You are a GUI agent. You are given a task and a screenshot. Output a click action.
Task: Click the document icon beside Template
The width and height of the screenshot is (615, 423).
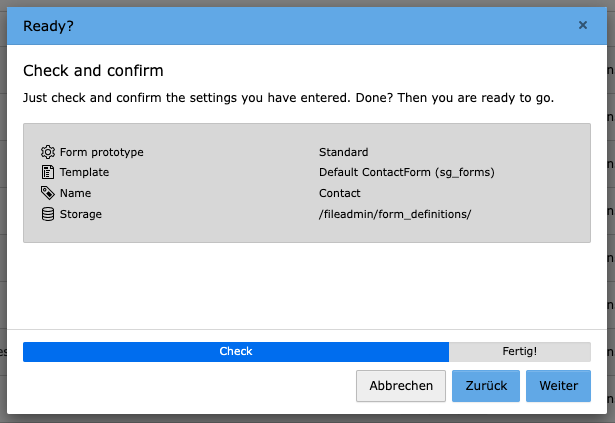(x=48, y=172)
